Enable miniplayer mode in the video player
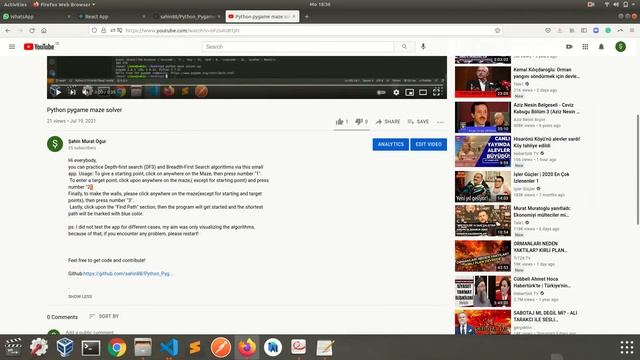 [409, 92]
